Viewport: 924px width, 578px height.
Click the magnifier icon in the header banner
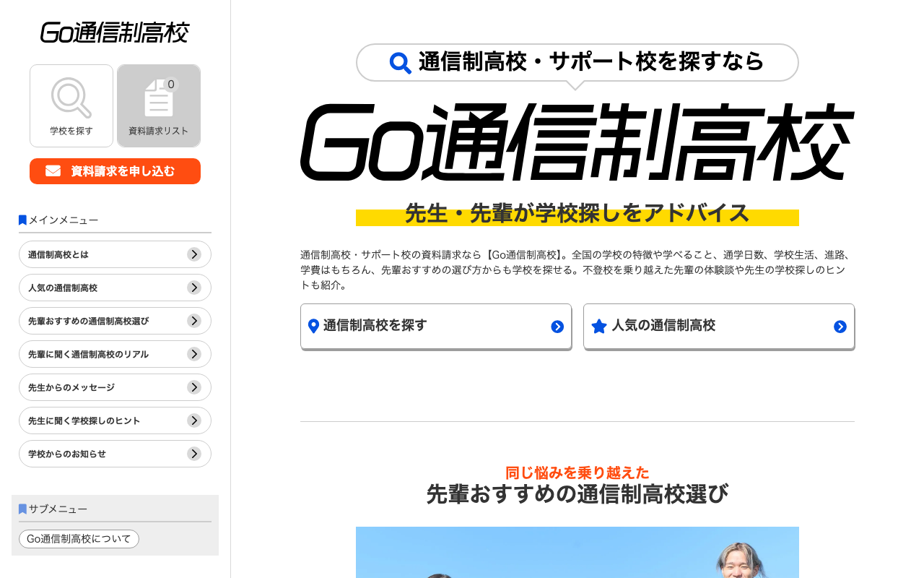pyautogui.click(x=399, y=62)
